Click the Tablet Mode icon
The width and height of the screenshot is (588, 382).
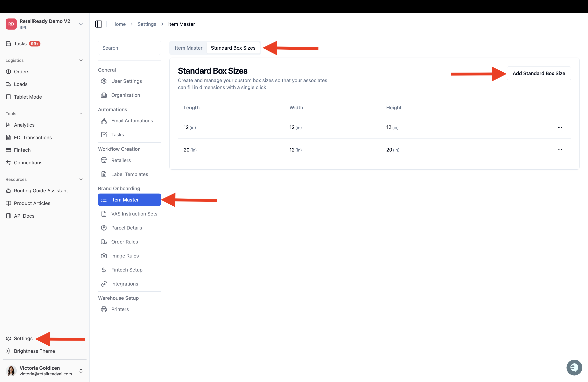click(8, 97)
